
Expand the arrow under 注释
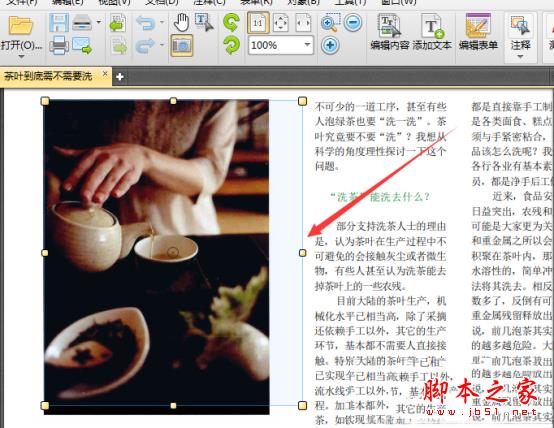(520, 57)
